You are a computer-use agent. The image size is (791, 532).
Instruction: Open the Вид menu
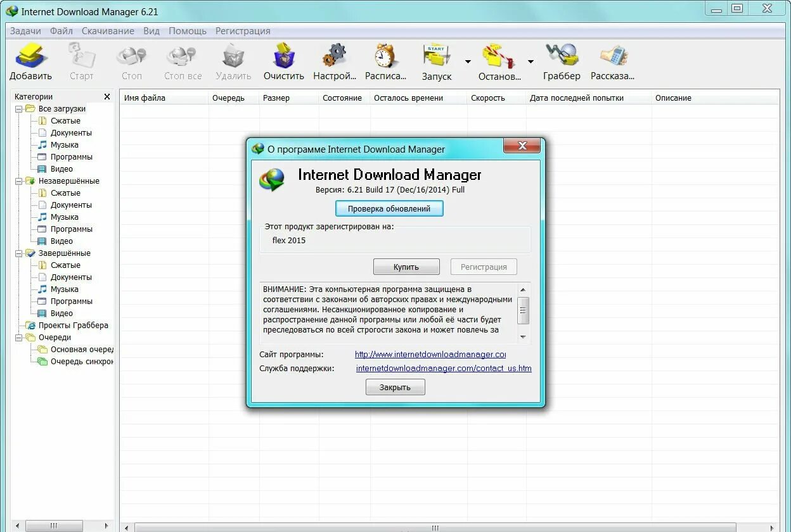(x=151, y=30)
